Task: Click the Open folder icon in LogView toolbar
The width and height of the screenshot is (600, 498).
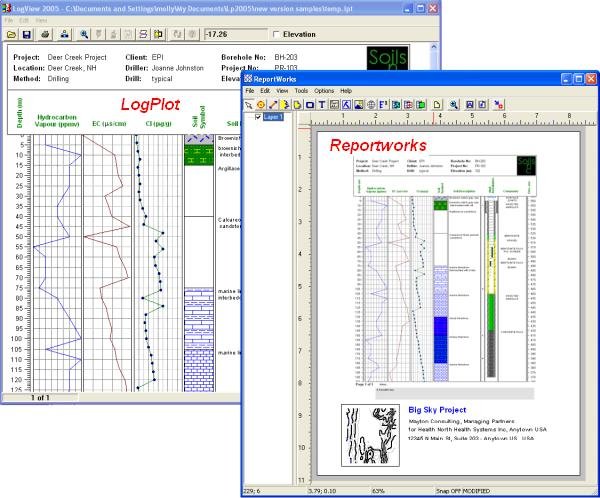Action: pos(11,34)
